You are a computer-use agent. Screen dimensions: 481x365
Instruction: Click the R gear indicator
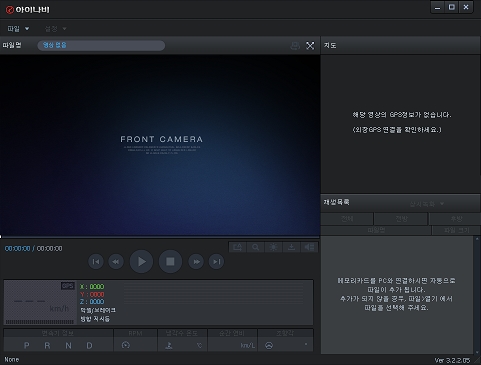point(47,346)
